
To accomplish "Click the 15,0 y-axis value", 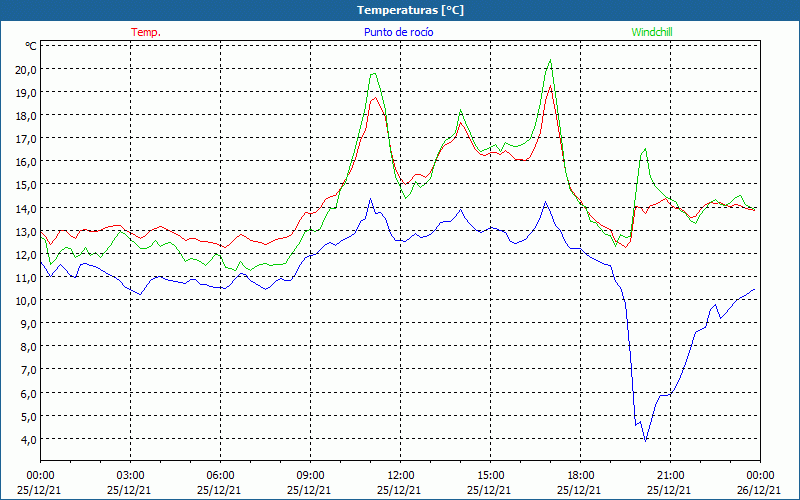I will (x=26, y=185).
